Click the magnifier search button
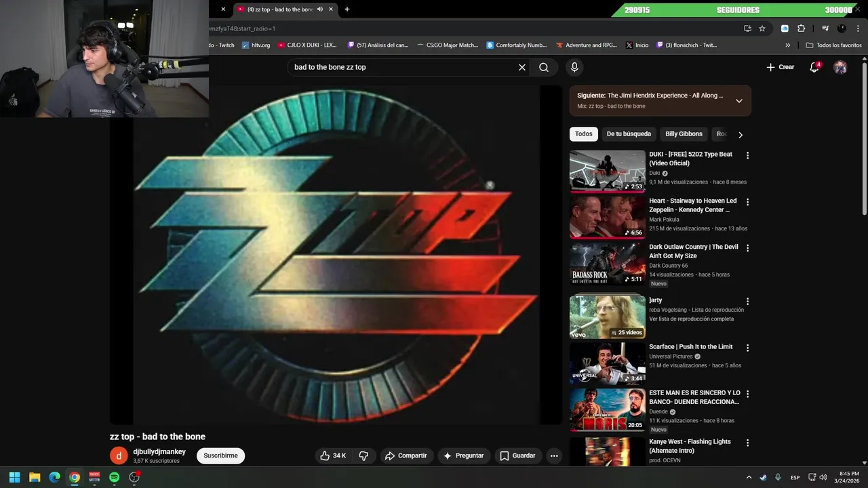 pos(544,67)
